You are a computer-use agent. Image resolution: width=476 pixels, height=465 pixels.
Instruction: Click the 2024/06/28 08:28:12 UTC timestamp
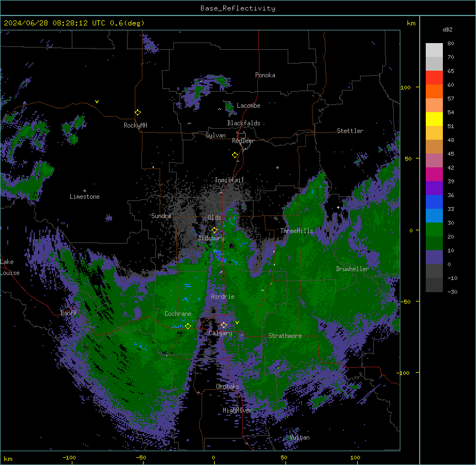click(55, 23)
